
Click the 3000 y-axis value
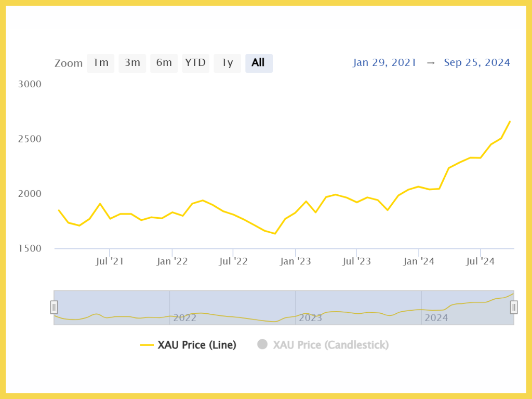click(30, 84)
